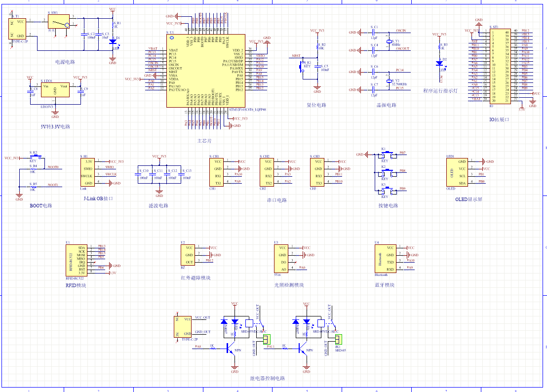Click the S_K2 BOOT key switch
Screen dimensions: 547x392
click(36, 157)
